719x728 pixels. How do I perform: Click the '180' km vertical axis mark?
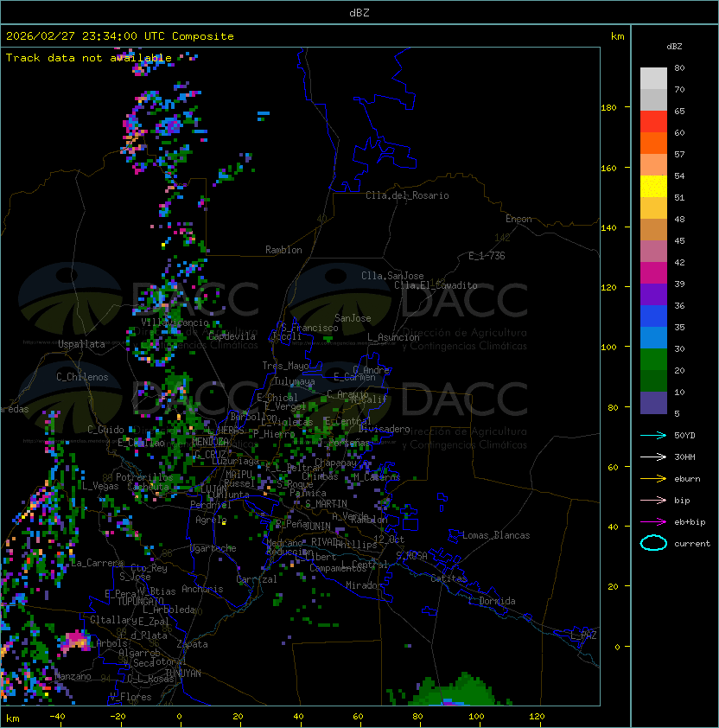(608, 108)
